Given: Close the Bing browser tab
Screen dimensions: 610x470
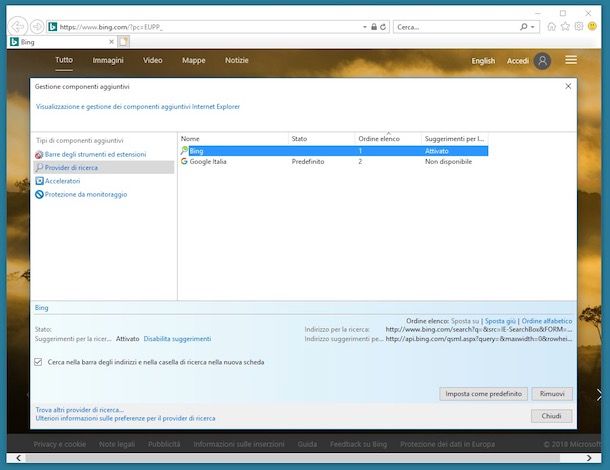Looking at the screenshot, I should [x=111, y=42].
